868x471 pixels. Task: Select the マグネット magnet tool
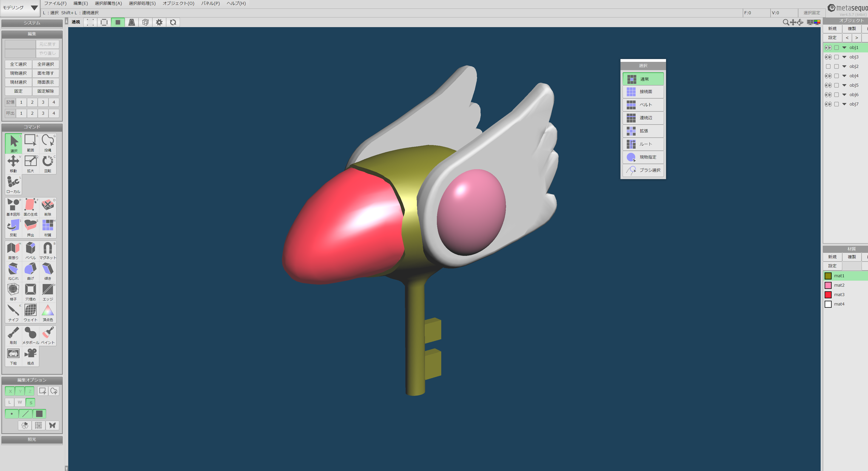48,251
